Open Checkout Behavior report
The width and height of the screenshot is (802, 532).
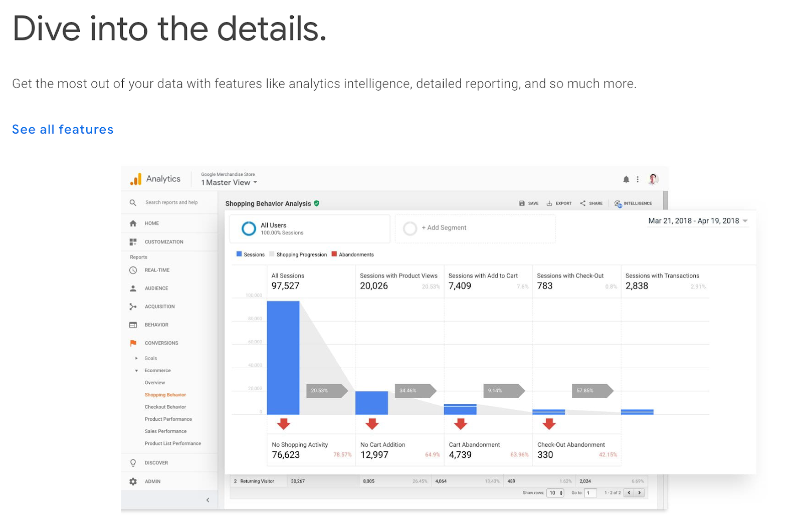pos(165,407)
